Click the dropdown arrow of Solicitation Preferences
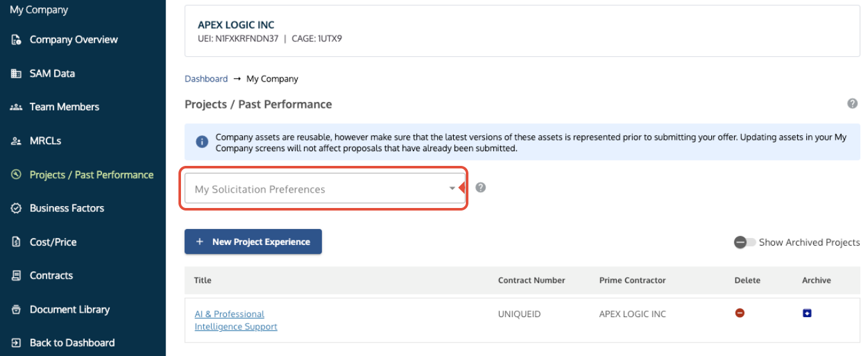868x356 pixels. (452, 189)
